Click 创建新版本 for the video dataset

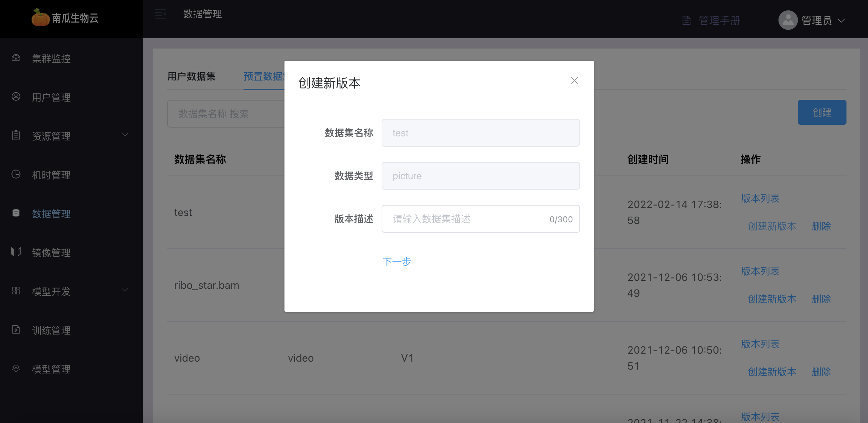click(772, 372)
